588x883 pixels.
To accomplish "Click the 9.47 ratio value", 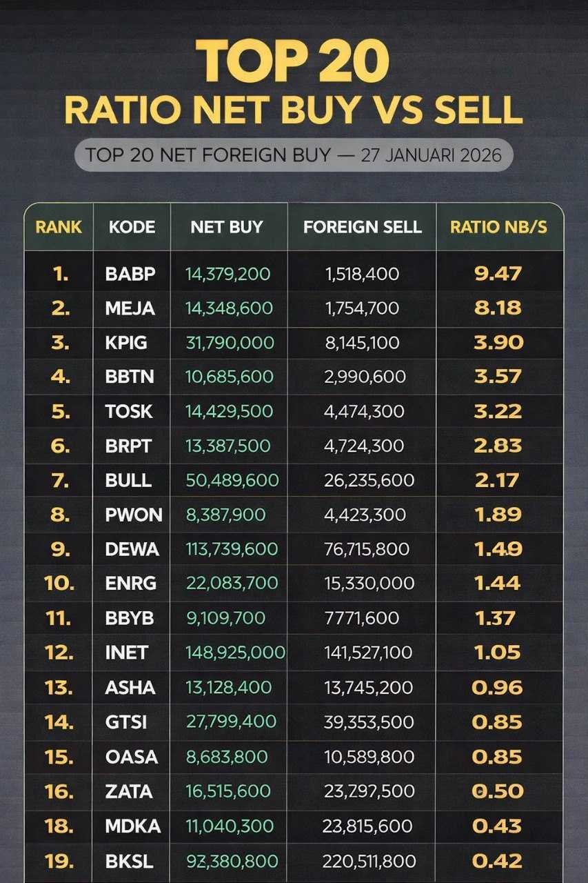I will pyautogui.click(x=498, y=274).
